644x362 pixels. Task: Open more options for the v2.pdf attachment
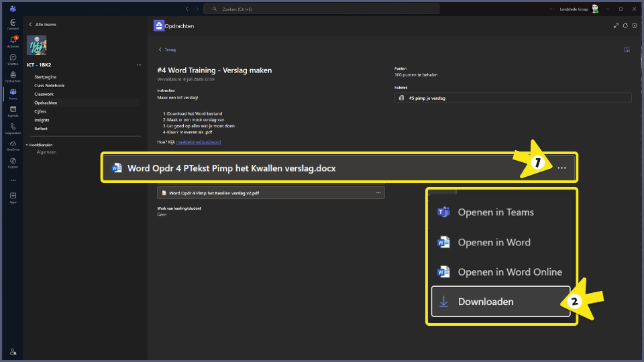378,193
